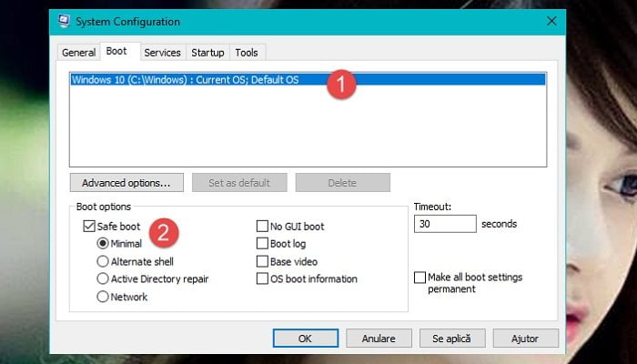Click the Se aplică apply button

(x=452, y=338)
